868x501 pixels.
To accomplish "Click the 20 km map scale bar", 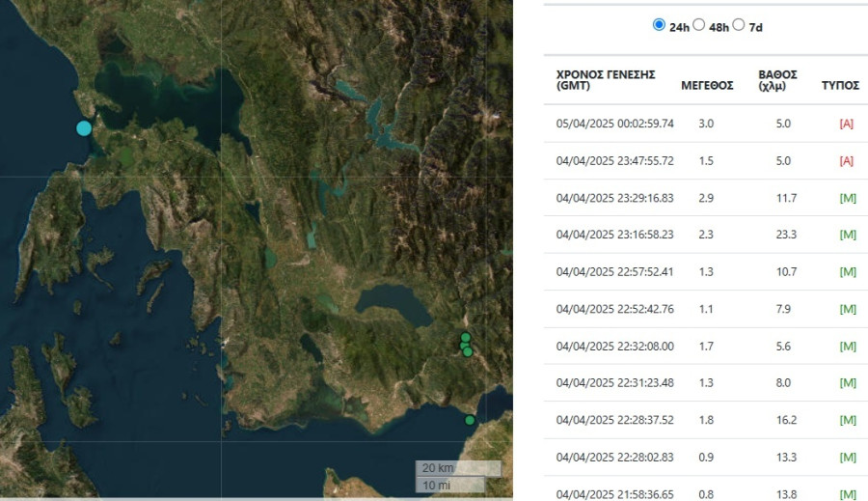I will click(x=458, y=468).
